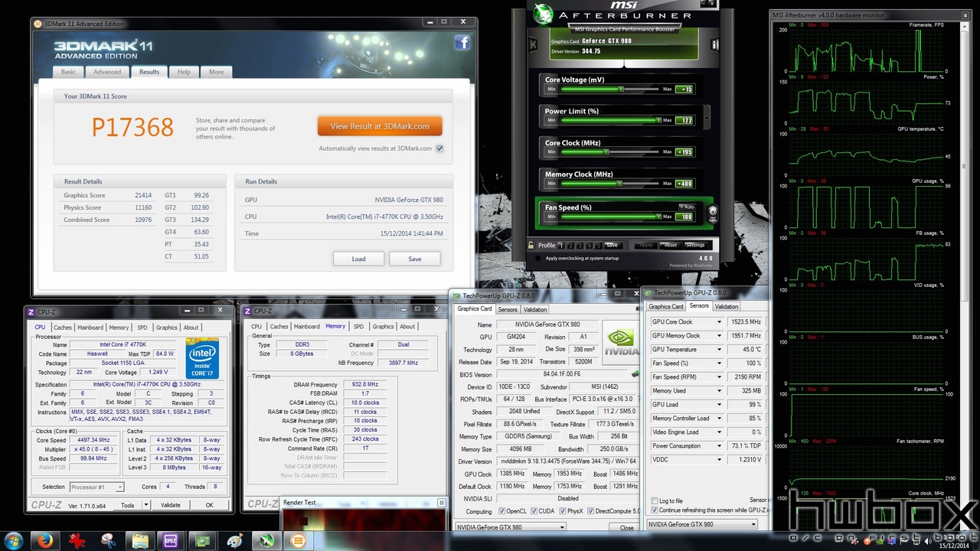Open Windows Explorer folder taskbar icon
Viewport: 980px width, 551px height.
point(140,540)
